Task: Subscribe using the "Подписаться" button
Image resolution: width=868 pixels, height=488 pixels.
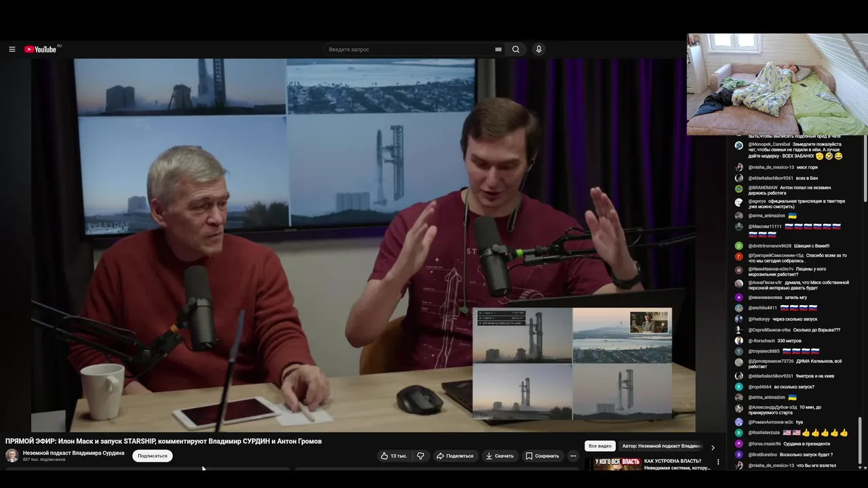Action: point(153,456)
